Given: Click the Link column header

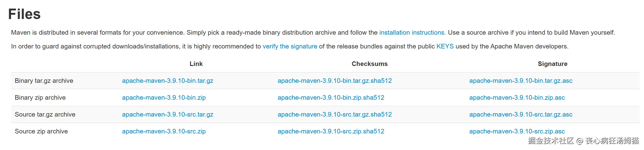Looking at the screenshot, I should (x=196, y=64).
